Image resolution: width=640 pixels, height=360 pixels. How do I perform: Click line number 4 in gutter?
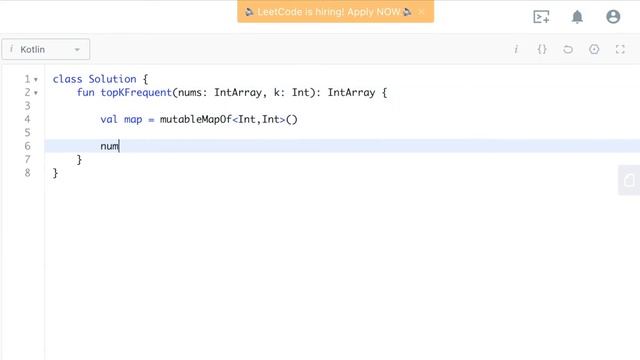point(27,119)
